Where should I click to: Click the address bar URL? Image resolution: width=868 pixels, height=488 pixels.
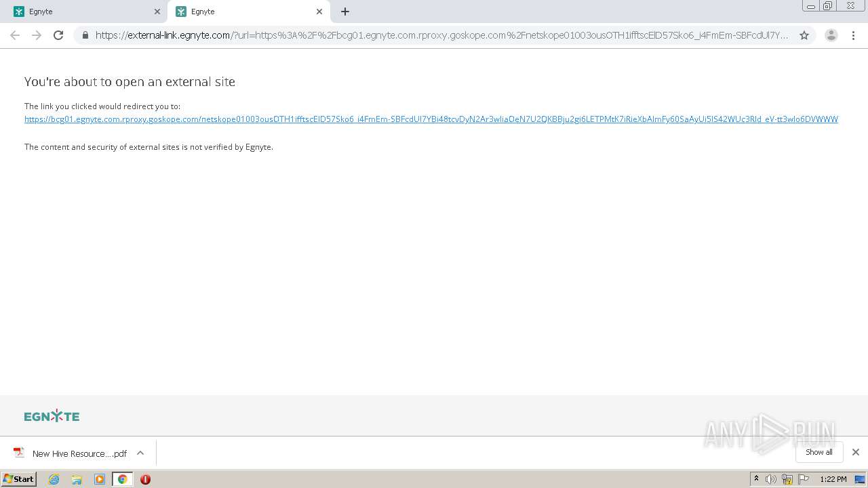441,35
